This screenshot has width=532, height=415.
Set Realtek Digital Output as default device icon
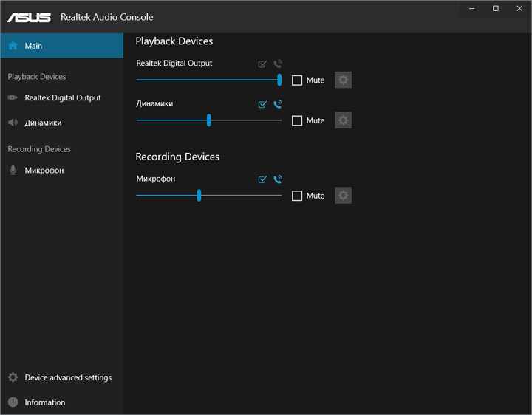[x=262, y=64]
